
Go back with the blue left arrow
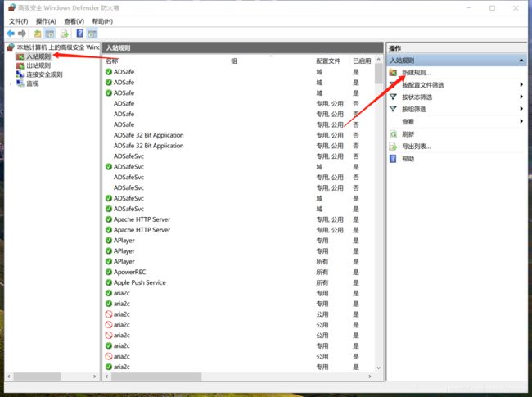coord(11,34)
